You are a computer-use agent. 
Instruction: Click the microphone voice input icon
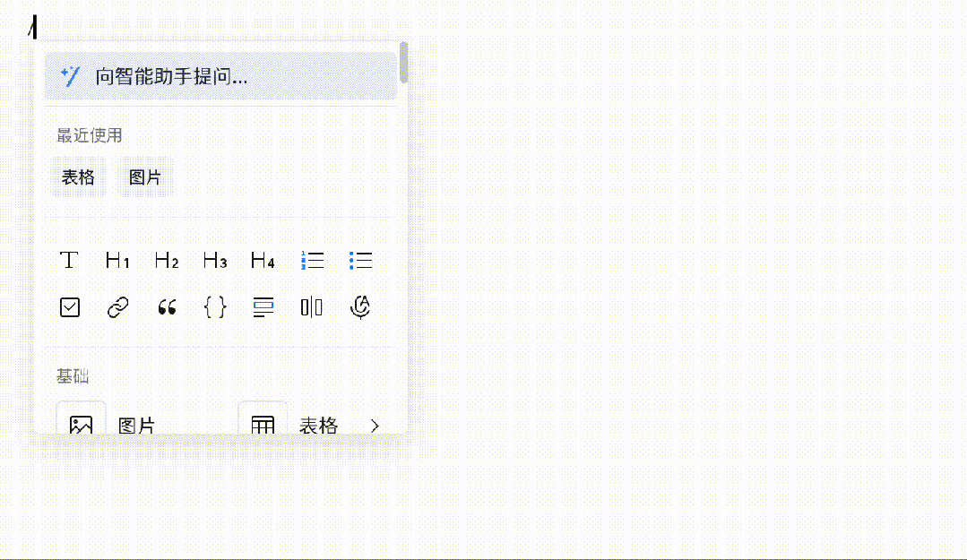(360, 307)
